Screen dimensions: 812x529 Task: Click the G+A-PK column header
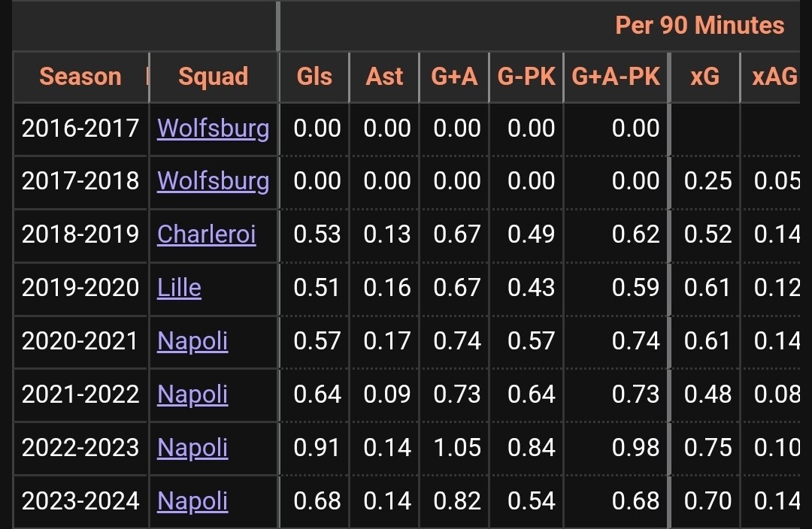click(x=616, y=77)
